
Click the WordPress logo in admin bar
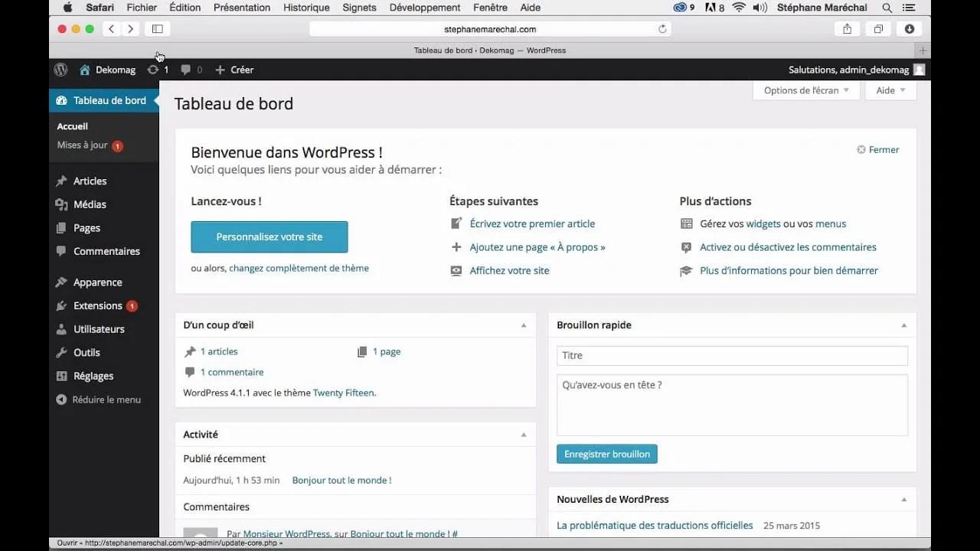(x=60, y=70)
